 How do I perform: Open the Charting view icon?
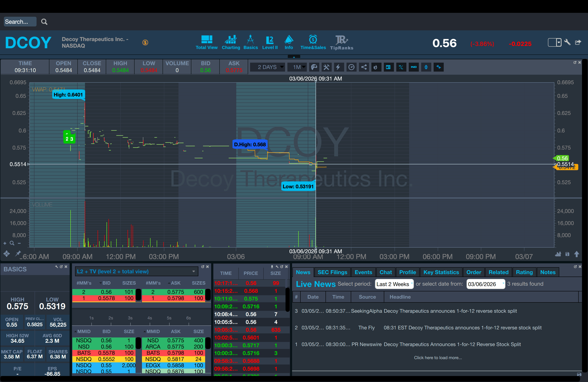[231, 42]
